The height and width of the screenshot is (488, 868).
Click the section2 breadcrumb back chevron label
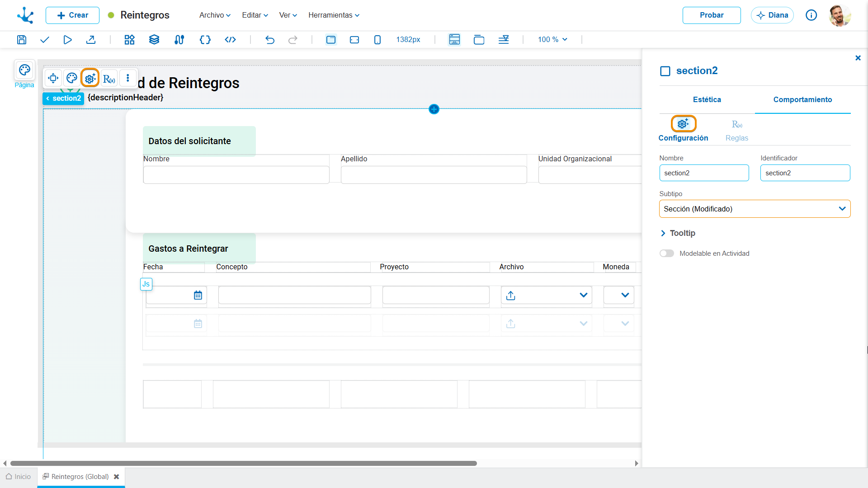63,99
